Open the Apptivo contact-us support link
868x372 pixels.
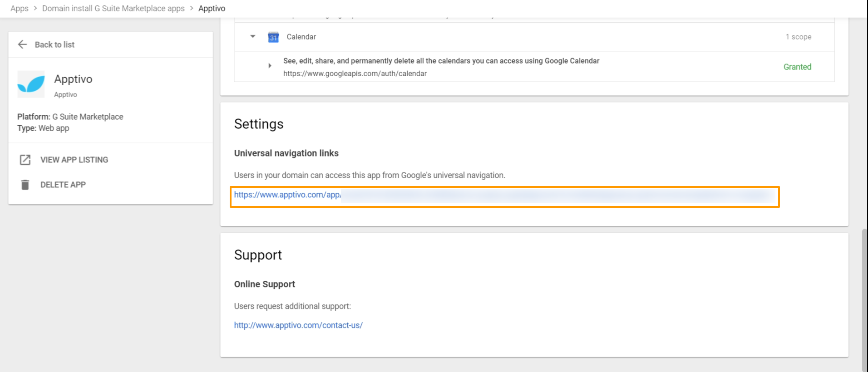pyautogui.click(x=298, y=325)
